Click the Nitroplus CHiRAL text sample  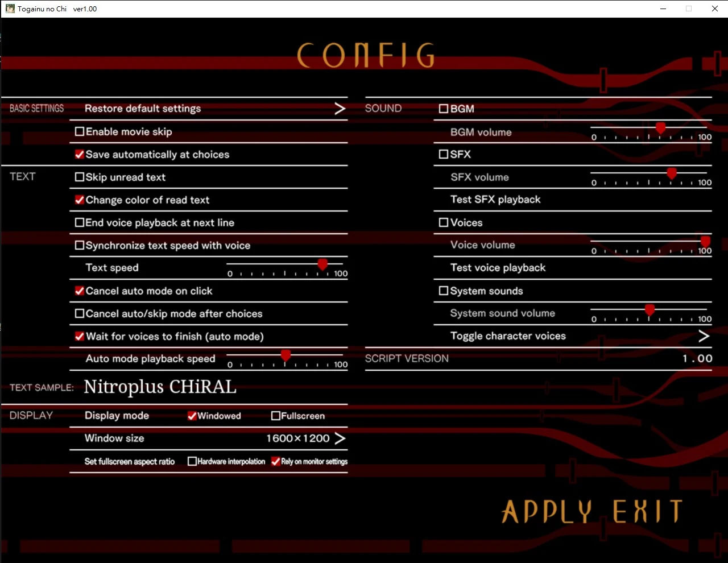160,387
